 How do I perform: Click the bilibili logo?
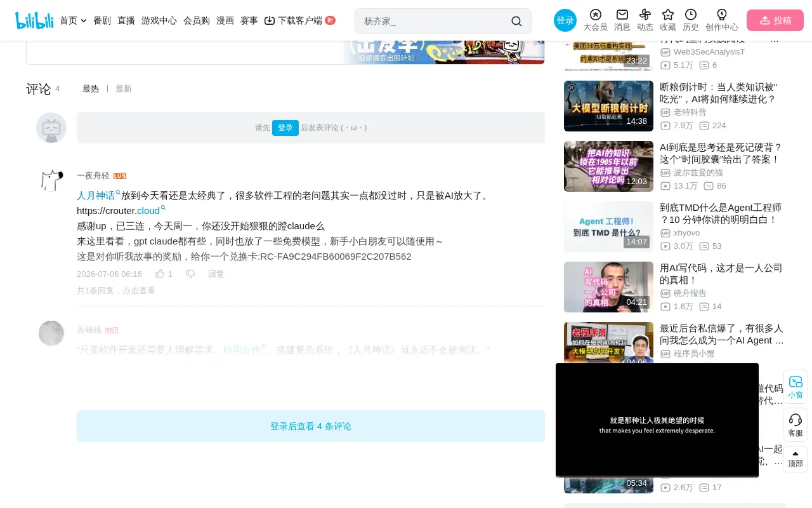coord(34,20)
